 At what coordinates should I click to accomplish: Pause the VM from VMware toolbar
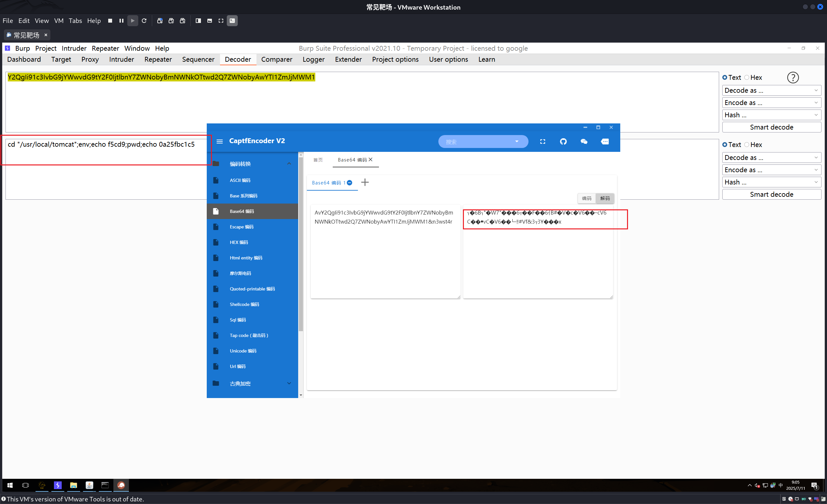pyautogui.click(x=121, y=21)
